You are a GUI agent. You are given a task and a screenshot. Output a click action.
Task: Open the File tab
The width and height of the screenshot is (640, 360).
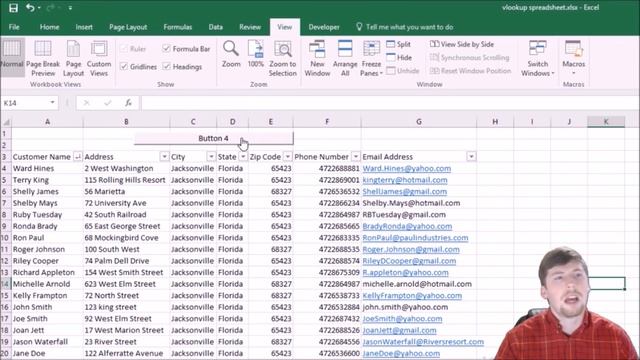14,27
